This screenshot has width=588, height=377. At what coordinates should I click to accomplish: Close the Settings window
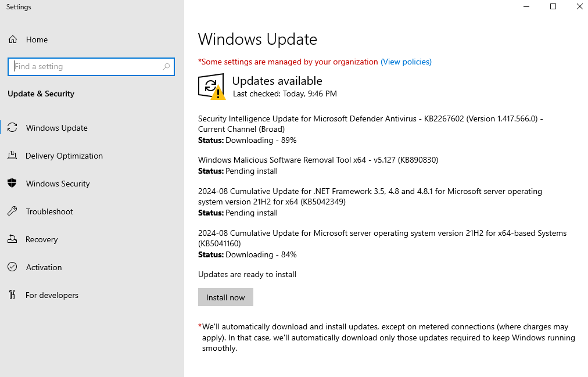point(579,7)
